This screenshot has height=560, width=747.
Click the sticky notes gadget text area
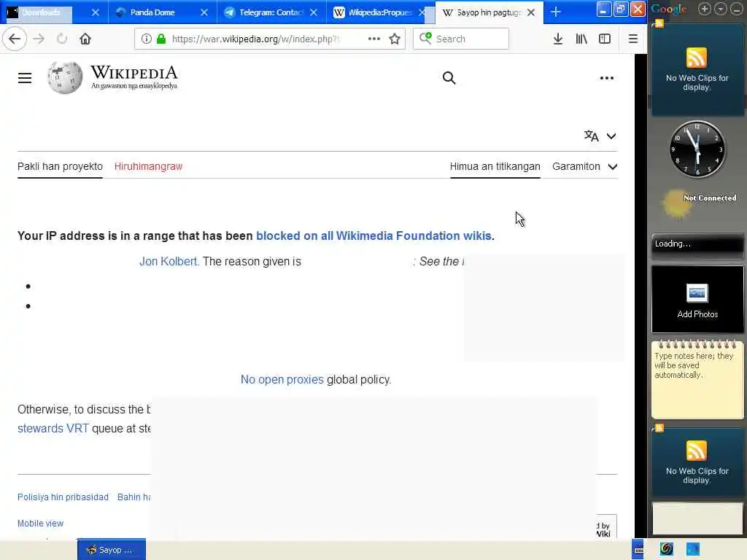(697, 381)
